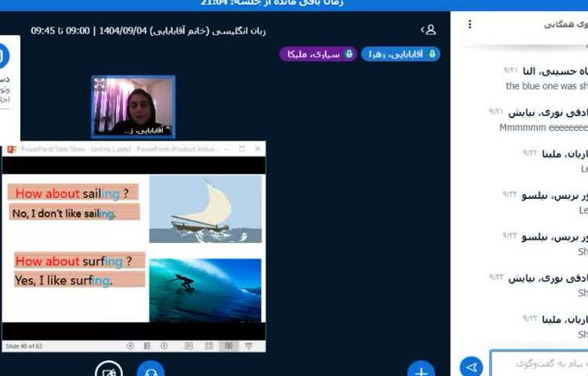
Task: Click the surfer picture on the slide
Action: (x=205, y=290)
